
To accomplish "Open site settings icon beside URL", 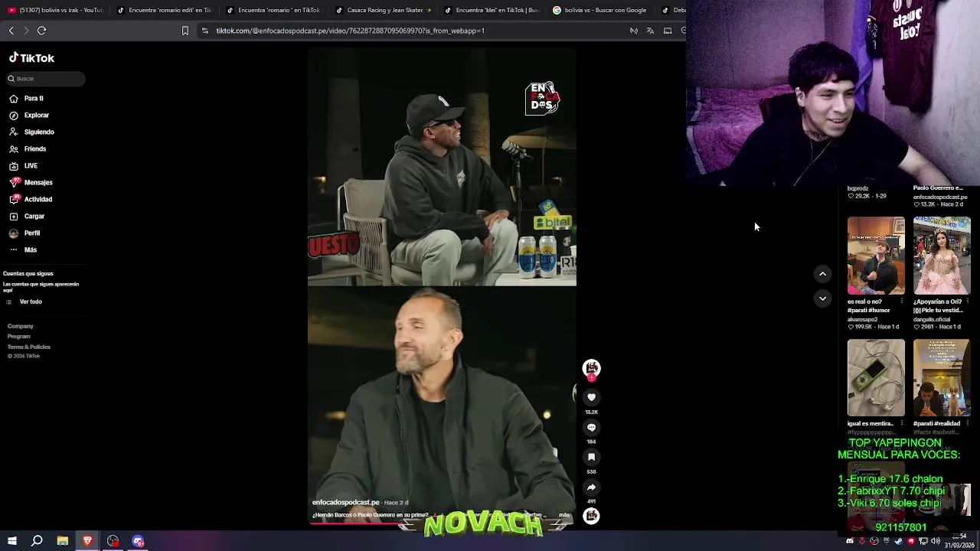I will point(204,31).
